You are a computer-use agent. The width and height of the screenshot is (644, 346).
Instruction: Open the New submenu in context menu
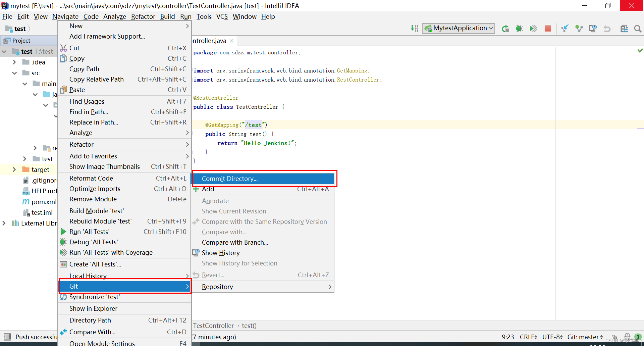tap(125, 26)
